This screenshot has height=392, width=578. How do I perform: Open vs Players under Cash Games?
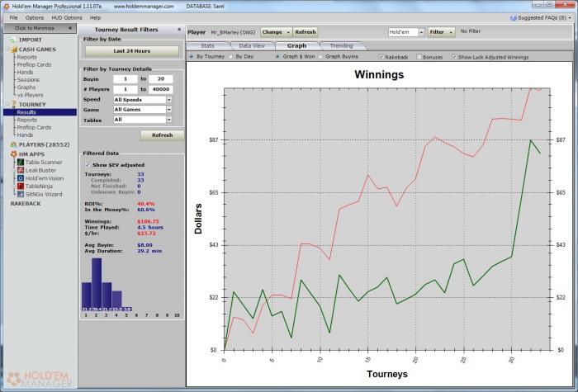[x=30, y=95]
